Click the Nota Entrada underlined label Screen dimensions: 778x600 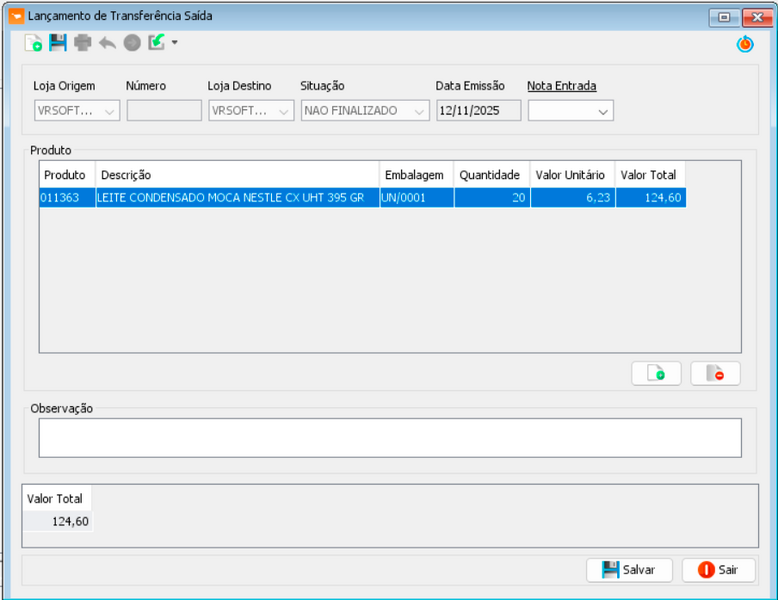tap(562, 86)
